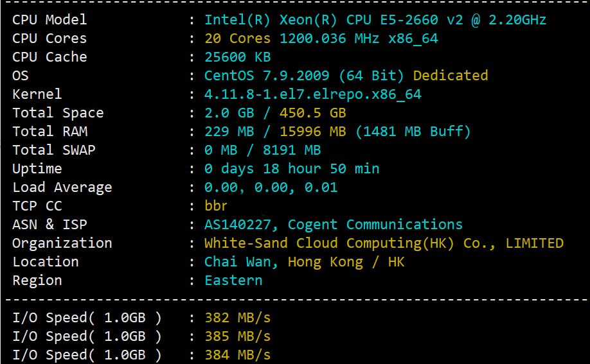Click the 450.5 GB total space value

pos(313,113)
